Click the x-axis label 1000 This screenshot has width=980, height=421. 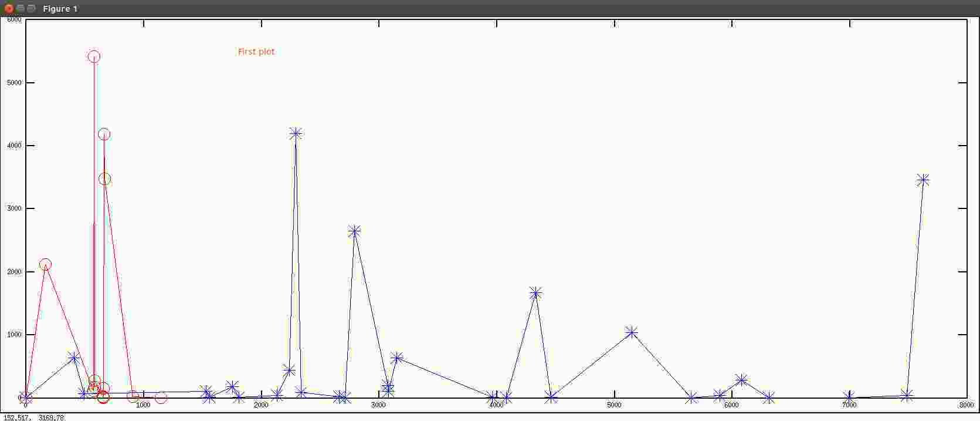coord(143,405)
